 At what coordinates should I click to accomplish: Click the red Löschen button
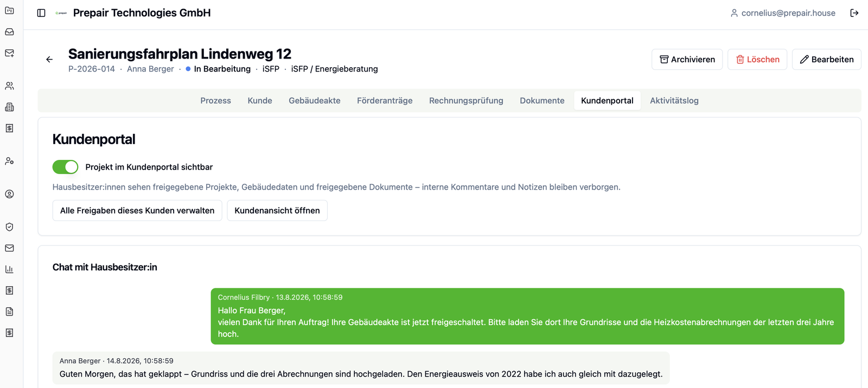tap(757, 60)
